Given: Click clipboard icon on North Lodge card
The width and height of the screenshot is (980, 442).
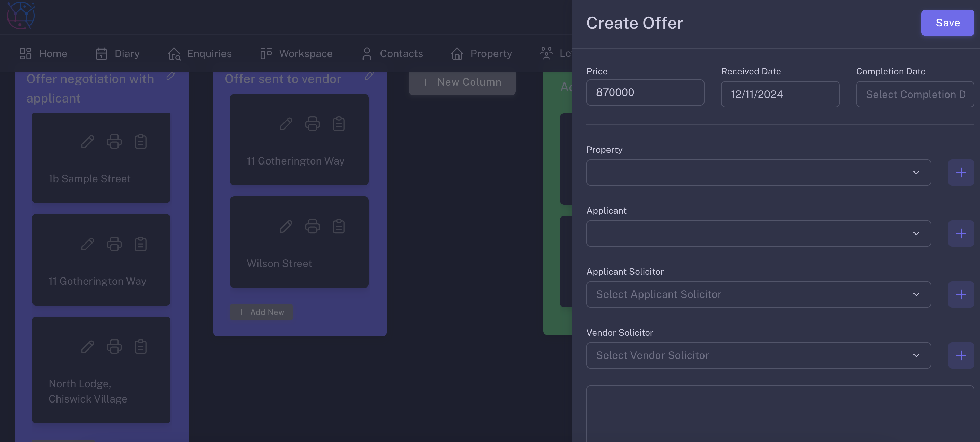Looking at the screenshot, I should pyautogui.click(x=140, y=346).
